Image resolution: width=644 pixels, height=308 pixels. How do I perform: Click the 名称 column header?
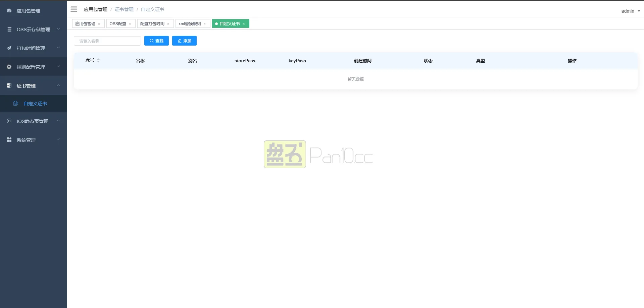pyautogui.click(x=140, y=61)
